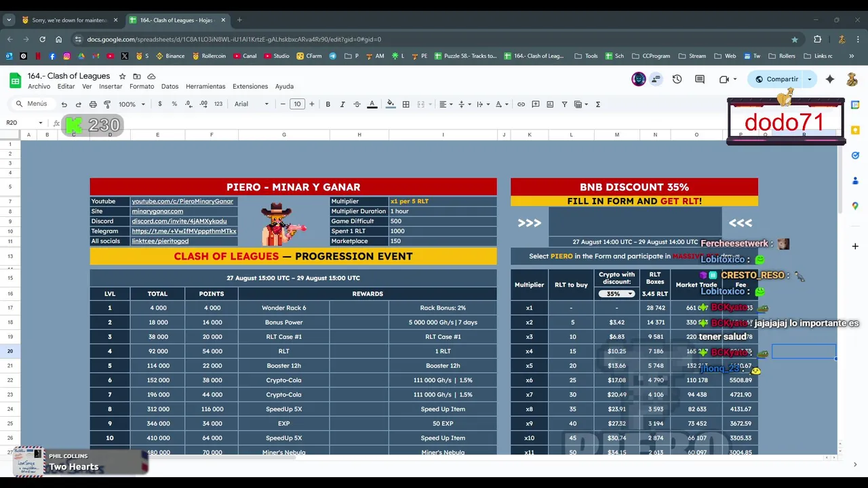Launch Gemini sparkle assistant

pyautogui.click(x=830, y=79)
